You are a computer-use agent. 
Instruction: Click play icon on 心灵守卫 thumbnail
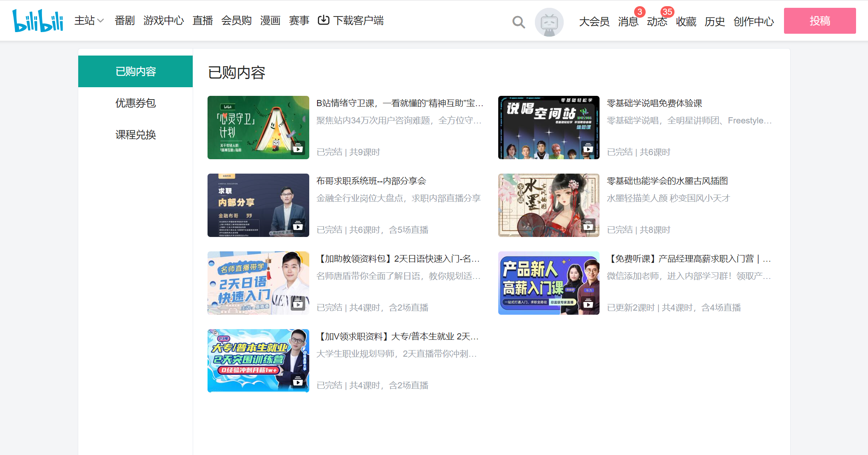coord(298,148)
